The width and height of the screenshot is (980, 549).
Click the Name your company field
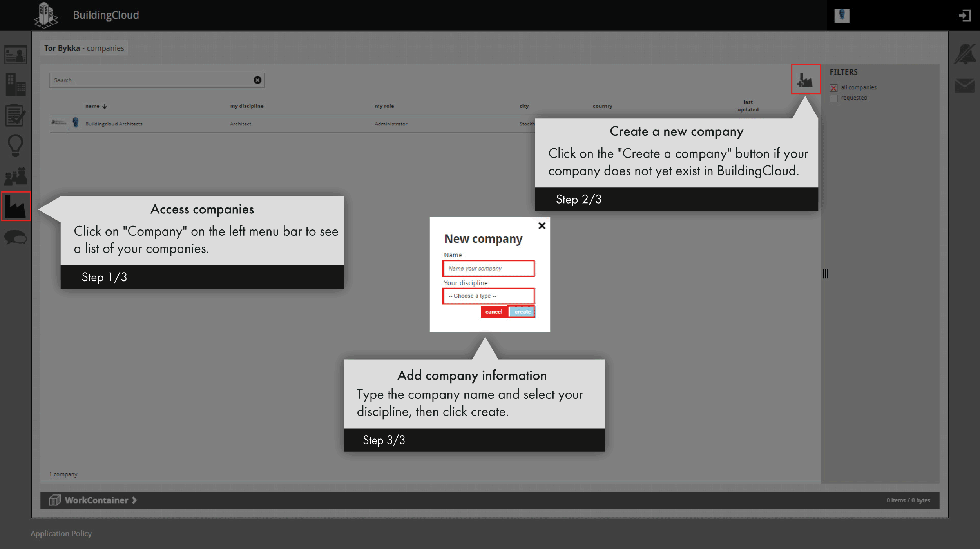488,269
